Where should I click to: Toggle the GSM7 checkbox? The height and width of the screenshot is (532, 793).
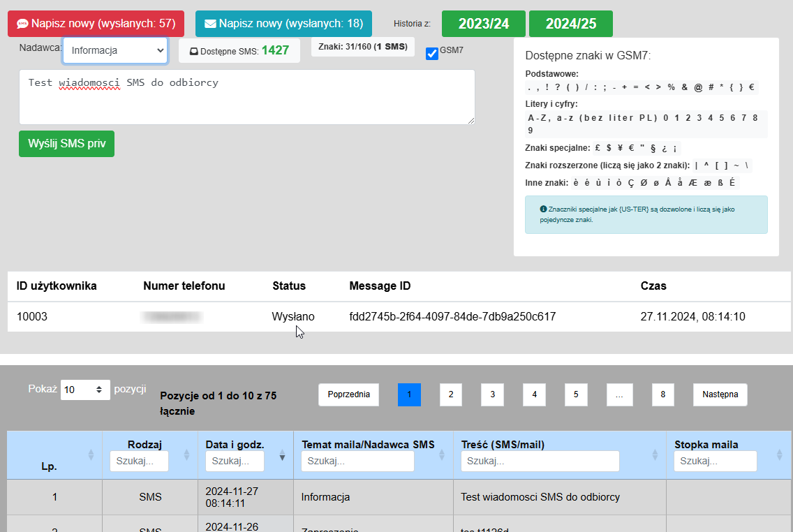[432, 54]
